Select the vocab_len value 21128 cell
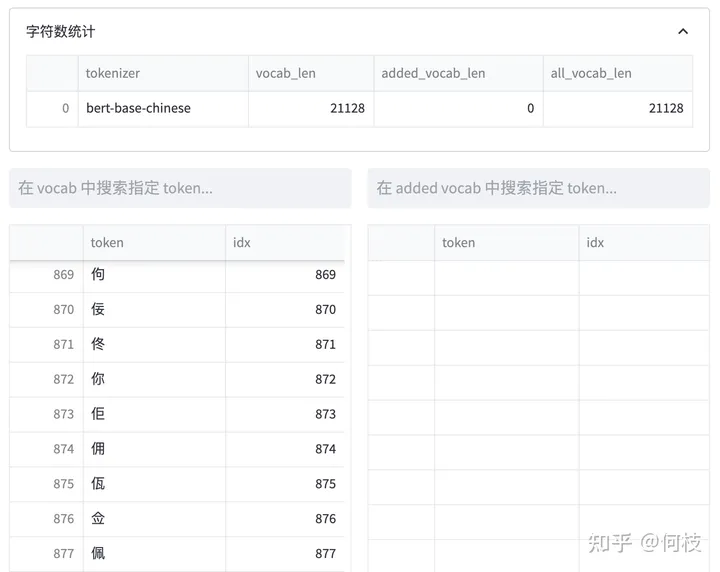 (311, 108)
